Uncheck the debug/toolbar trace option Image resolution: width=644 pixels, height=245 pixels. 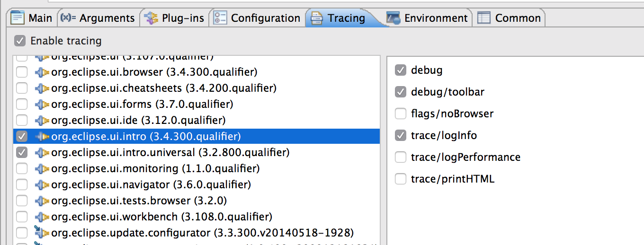401,92
